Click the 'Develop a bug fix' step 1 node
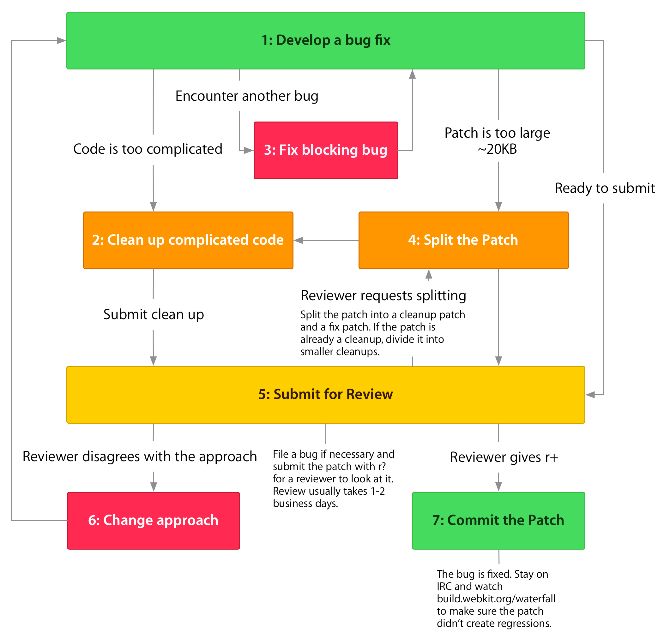The height and width of the screenshot is (644, 670). (335, 39)
